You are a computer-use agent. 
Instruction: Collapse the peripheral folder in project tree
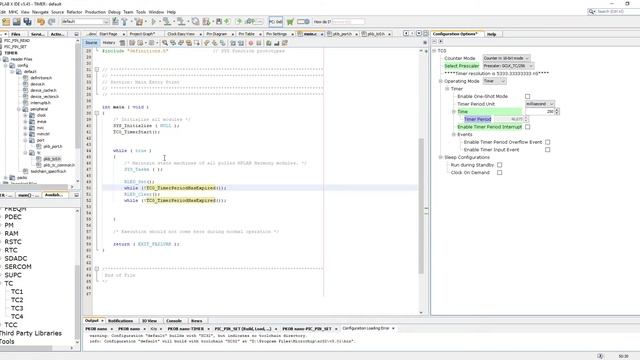pos(19,109)
